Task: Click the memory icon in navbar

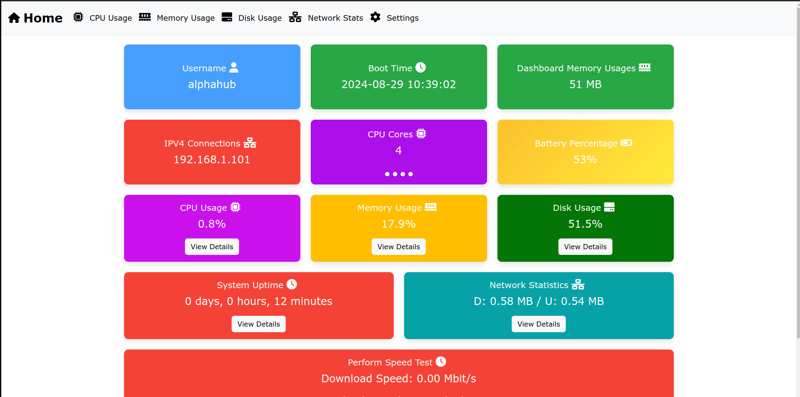Action: pos(145,17)
